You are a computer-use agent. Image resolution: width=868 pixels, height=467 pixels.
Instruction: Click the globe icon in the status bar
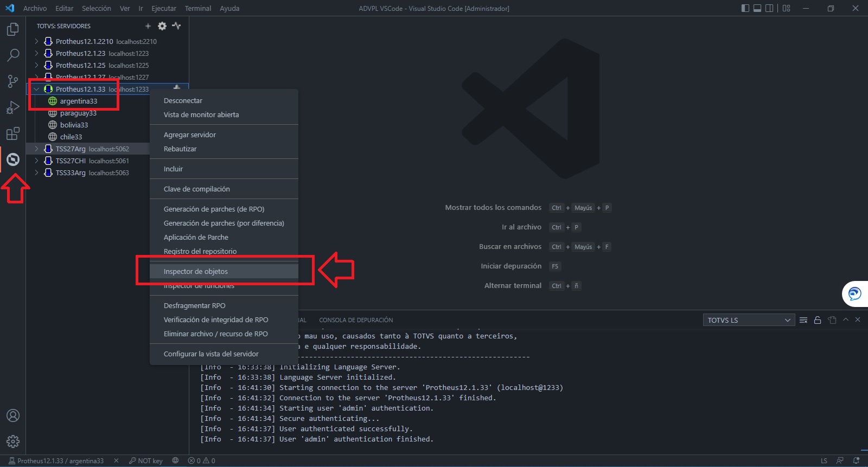pos(175,461)
